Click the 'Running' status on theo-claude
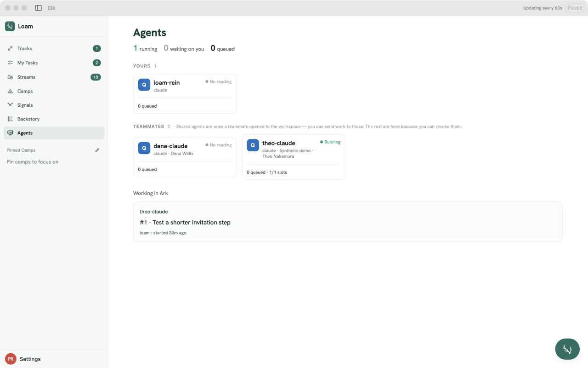 coord(330,142)
